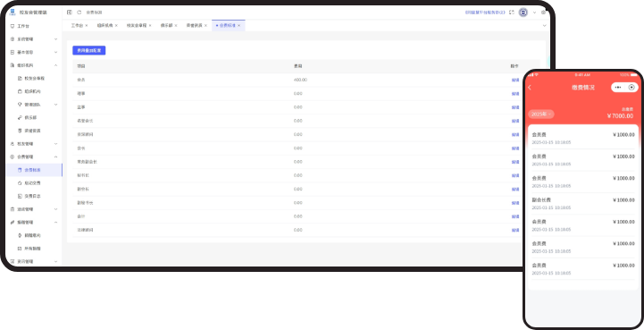Click the 活动交费 sidebar submenu icon

point(20,182)
